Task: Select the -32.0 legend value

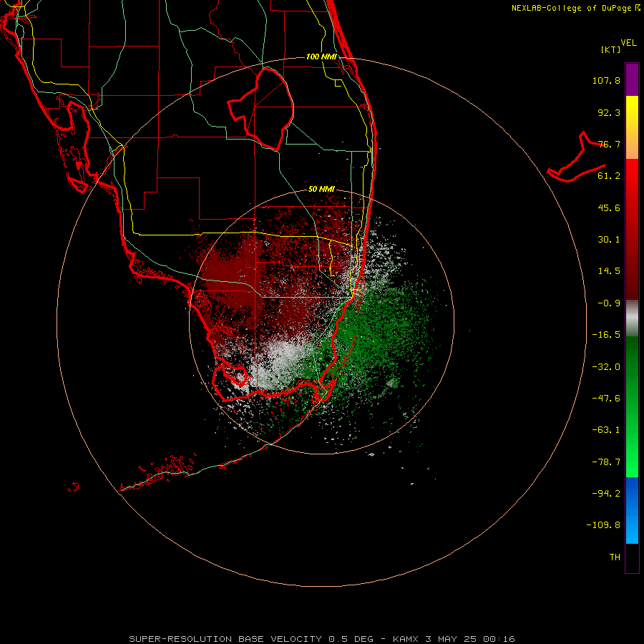Action: [x=606, y=367]
